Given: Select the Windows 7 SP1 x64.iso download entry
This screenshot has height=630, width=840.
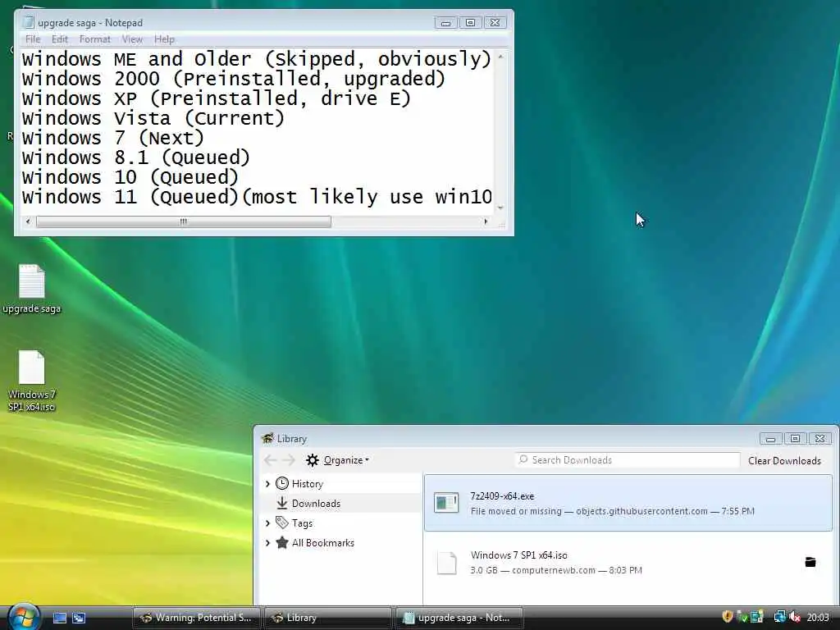Looking at the screenshot, I should point(628,562).
